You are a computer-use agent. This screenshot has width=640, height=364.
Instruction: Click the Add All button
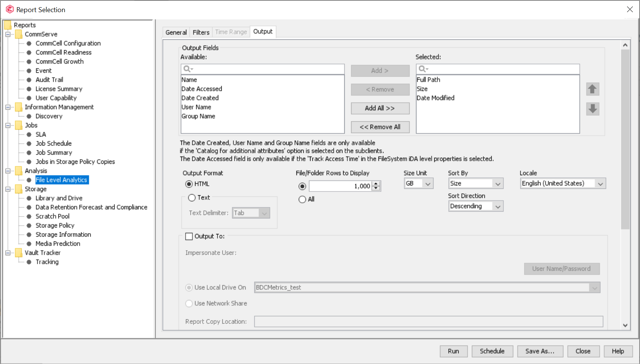pyautogui.click(x=380, y=108)
